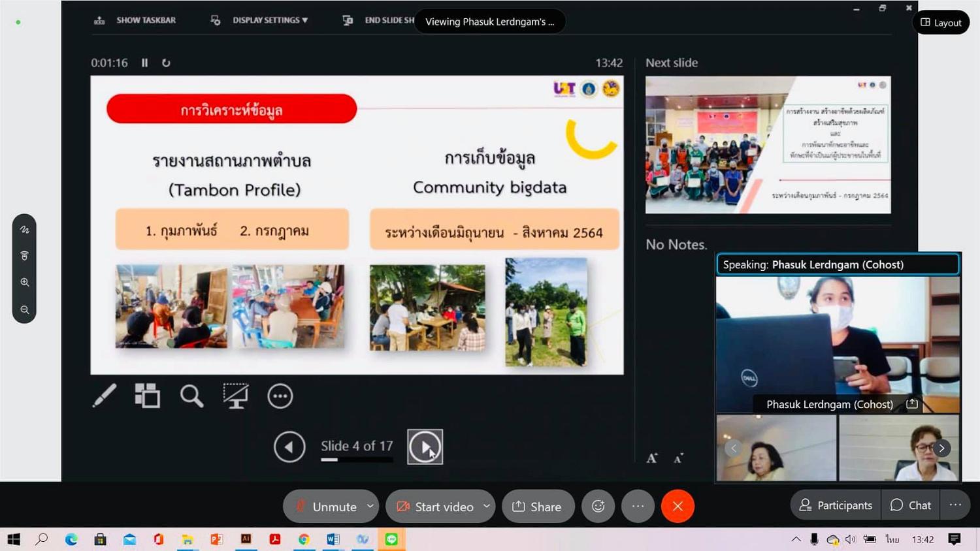This screenshot has height=551, width=980.
Task: Select the pen and laser pointer tool
Action: (x=105, y=396)
